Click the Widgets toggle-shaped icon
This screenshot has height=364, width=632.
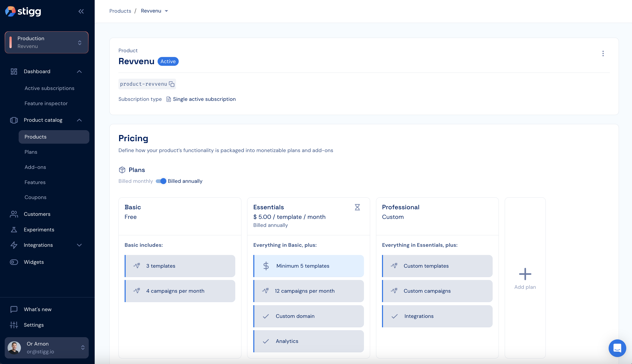tap(14, 262)
